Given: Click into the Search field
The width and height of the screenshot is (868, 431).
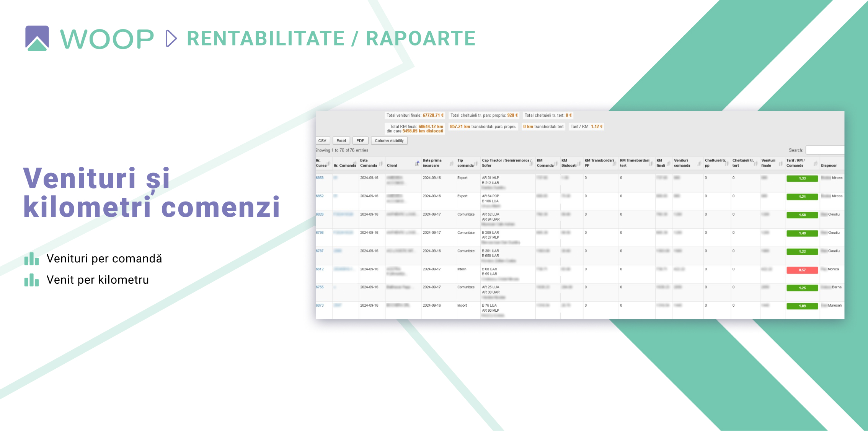Looking at the screenshot, I should [x=825, y=150].
